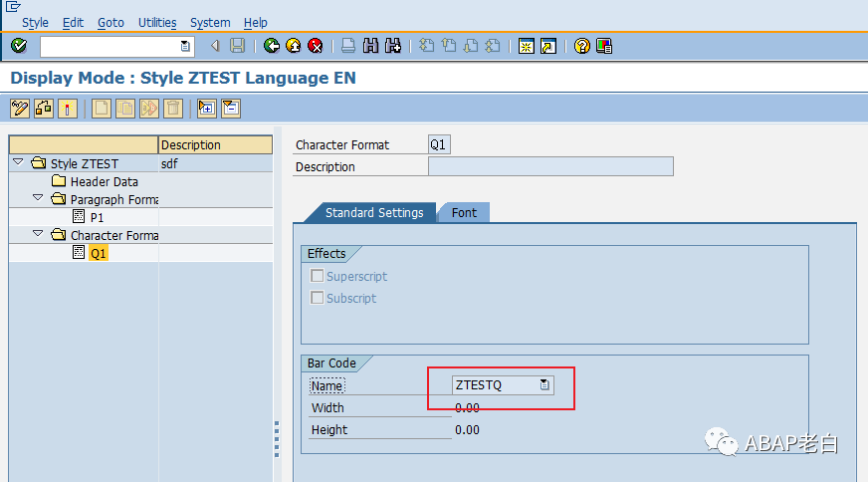Viewport: 868px width, 482px height.
Task: Click the Print icon
Action: tap(348, 46)
